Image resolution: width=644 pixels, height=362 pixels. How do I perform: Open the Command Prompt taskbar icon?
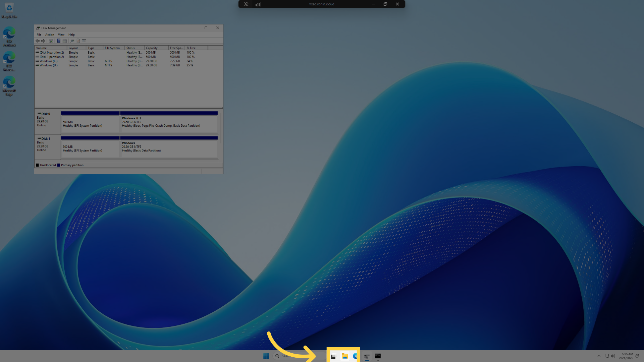(378, 356)
